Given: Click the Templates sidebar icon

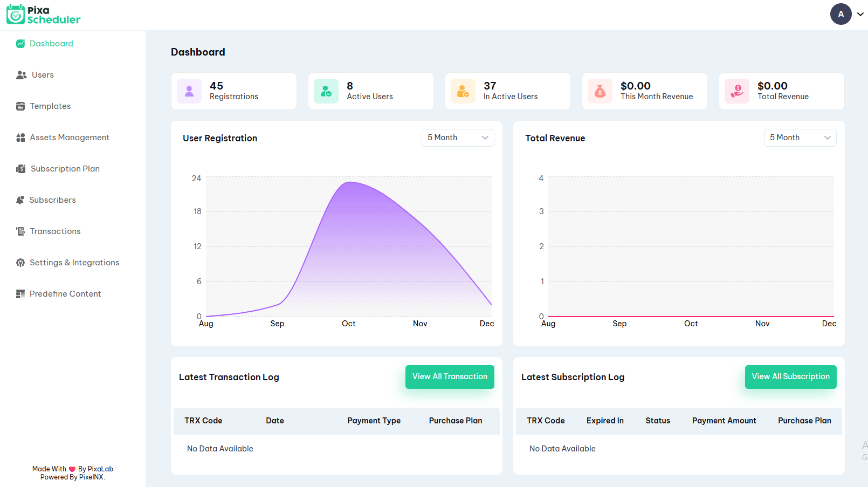Looking at the screenshot, I should click(20, 106).
